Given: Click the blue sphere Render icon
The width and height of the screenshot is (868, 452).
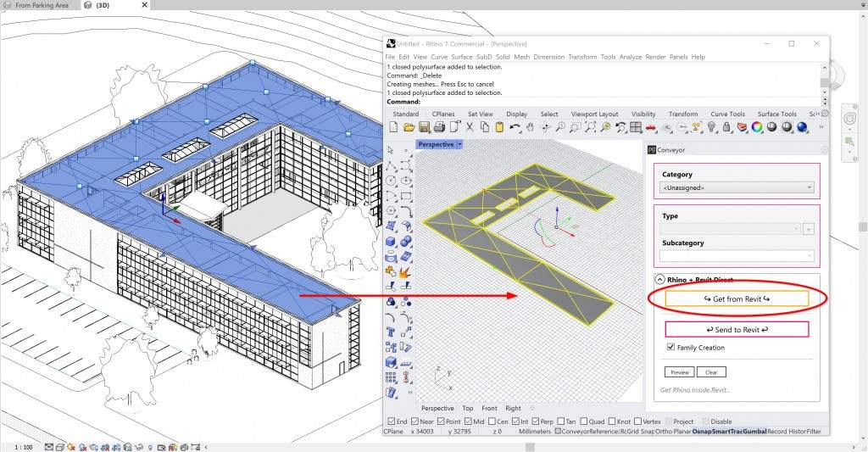Looking at the screenshot, I should point(802,127).
